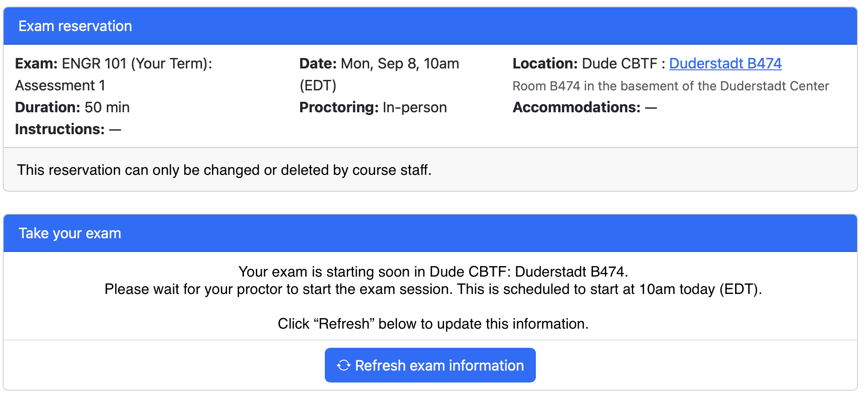Click the wait for your proctor message
Image resolution: width=868 pixels, height=398 pixels.
pos(433,289)
